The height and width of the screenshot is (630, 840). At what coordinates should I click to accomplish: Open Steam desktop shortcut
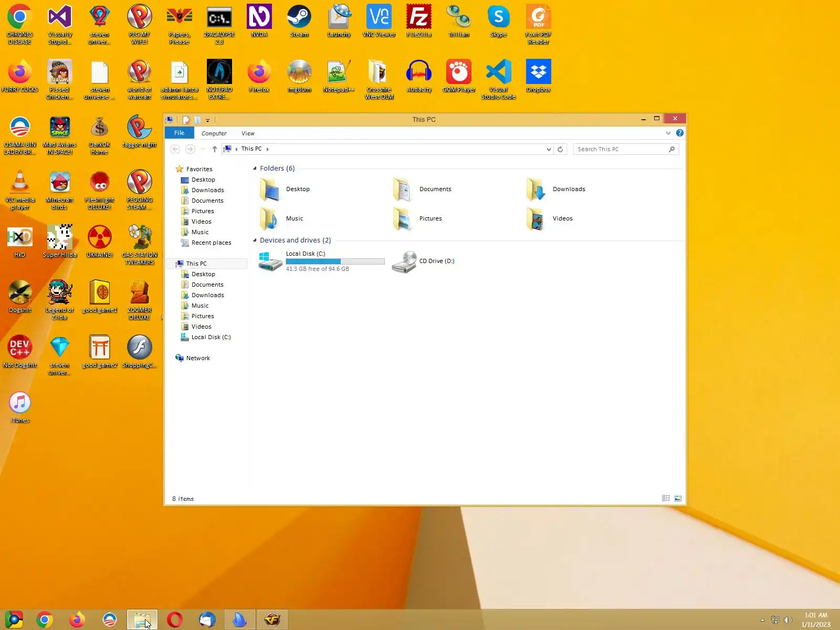[299, 21]
